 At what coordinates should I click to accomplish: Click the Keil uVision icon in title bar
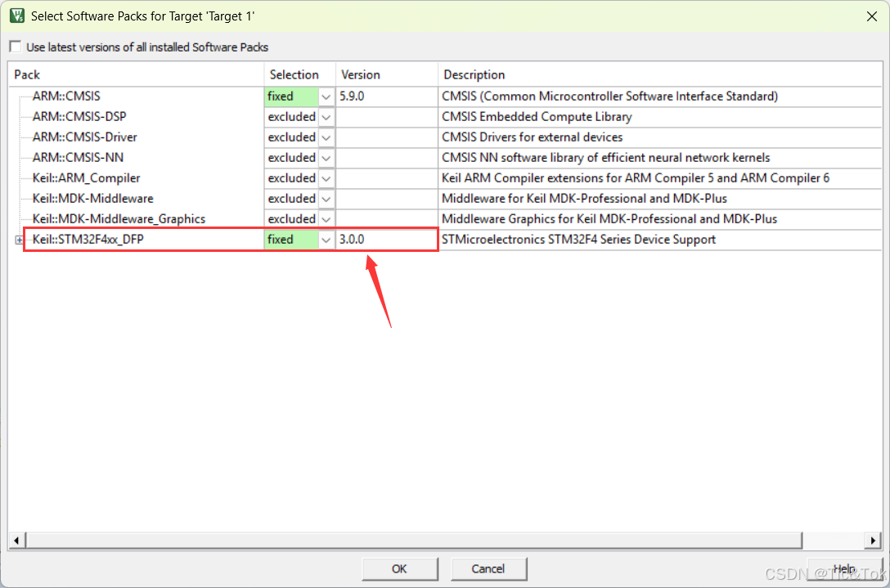tap(17, 16)
